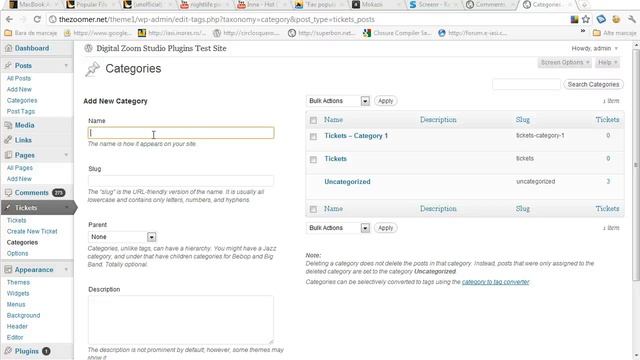This screenshot has width=640, height=360.
Task: Click into the Description textarea
Action: coord(181,320)
